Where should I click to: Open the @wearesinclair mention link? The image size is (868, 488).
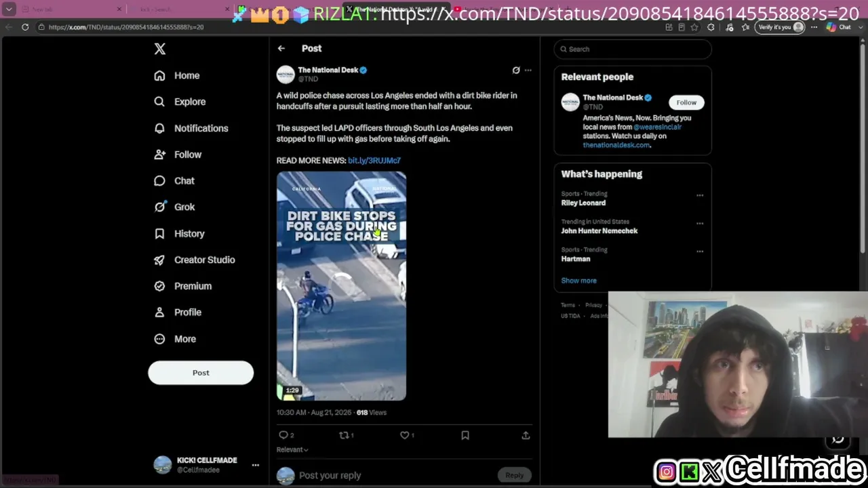pyautogui.click(x=657, y=127)
